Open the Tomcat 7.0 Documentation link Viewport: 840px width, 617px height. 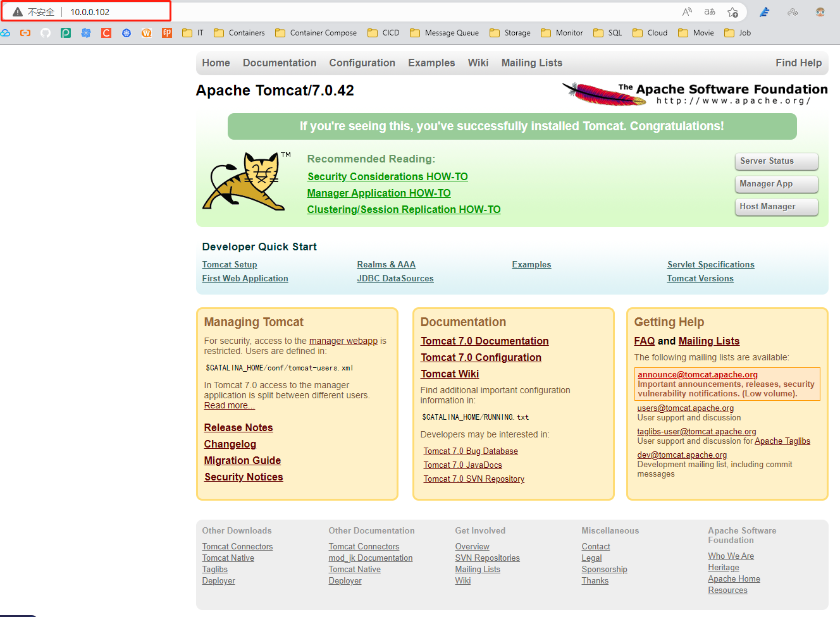pyautogui.click(x=485, y=341)
